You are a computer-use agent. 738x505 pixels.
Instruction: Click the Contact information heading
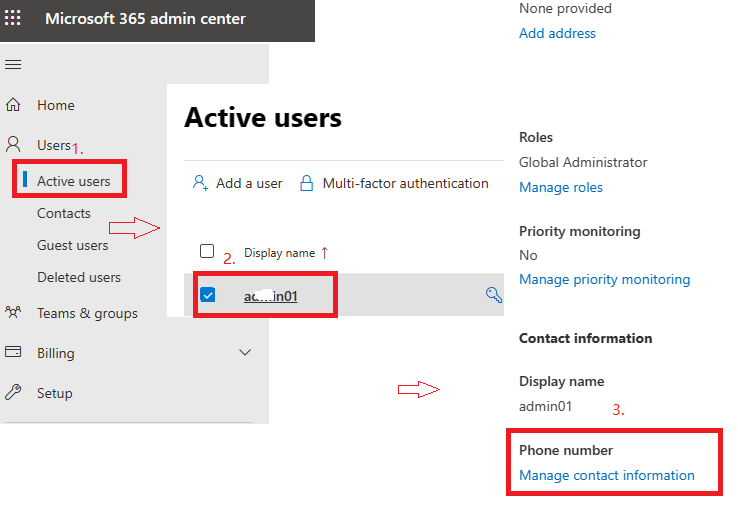586,338
